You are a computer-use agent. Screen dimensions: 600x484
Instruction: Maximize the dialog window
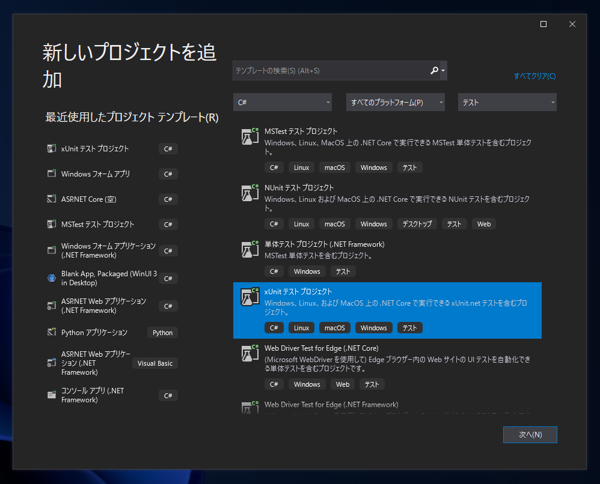click(x=543, y=24)
